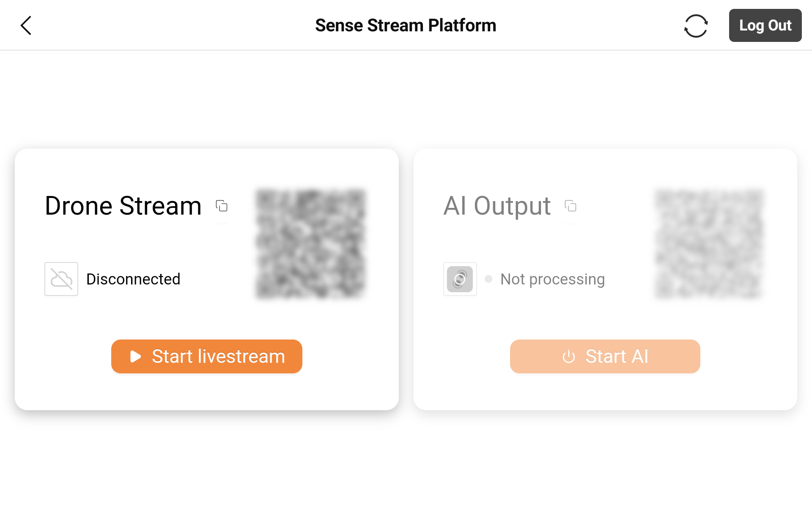Click the Log Out button
Image resolution: width=812 pixels, height=508 pixels.
[x=765, y=25]
